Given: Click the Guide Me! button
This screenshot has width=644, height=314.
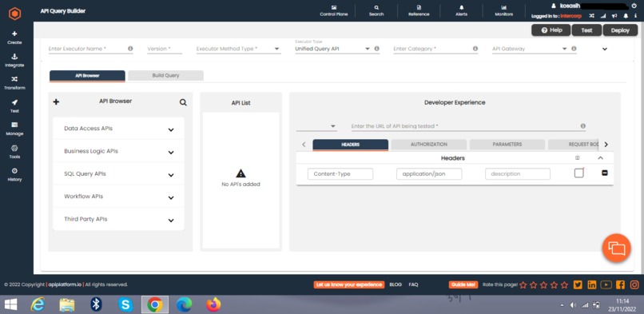Looking at the screenshot, I should (x=464, y=284).
